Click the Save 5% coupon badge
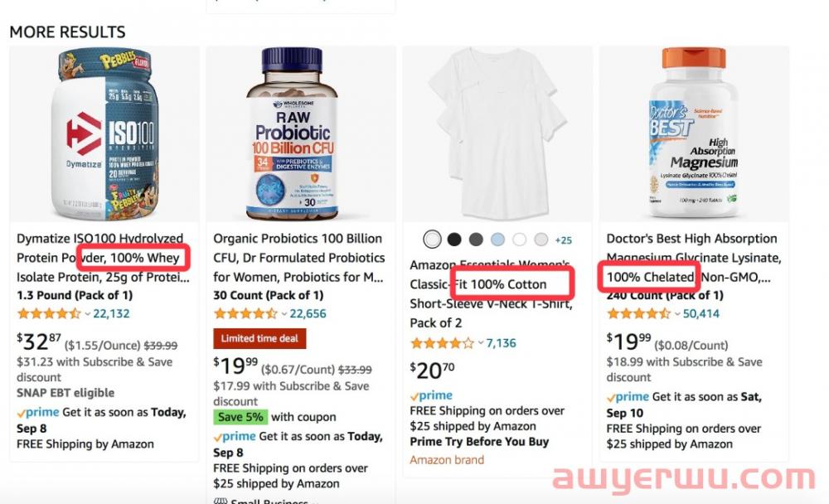 240,417
